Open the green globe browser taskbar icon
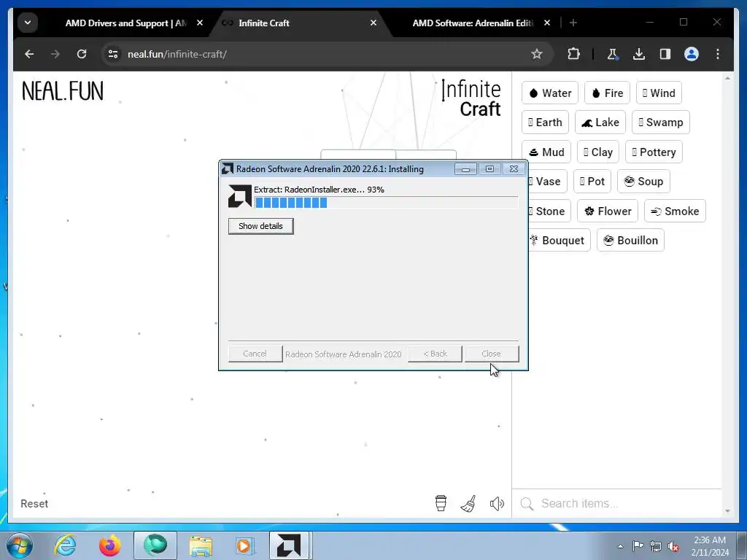 [x=155, y=545]
